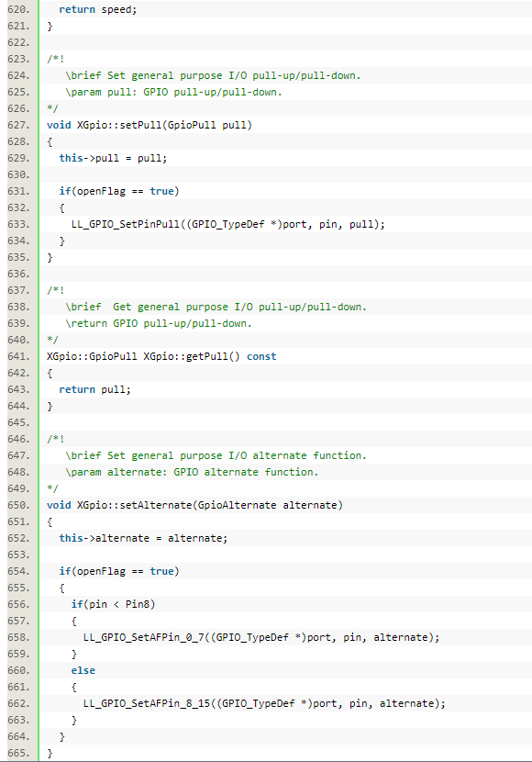Click line number 627.
Screen dimensions: 532x762
[x=18, y=125]
